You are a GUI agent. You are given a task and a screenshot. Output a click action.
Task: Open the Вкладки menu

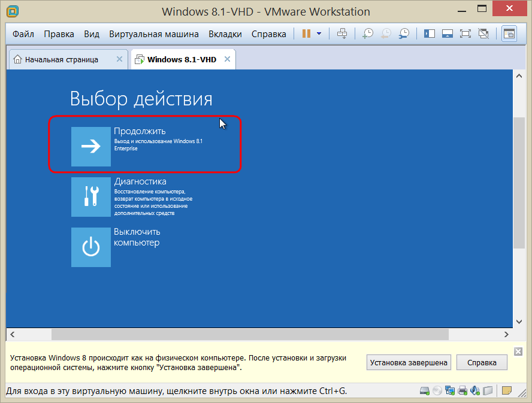pos(225,34)
